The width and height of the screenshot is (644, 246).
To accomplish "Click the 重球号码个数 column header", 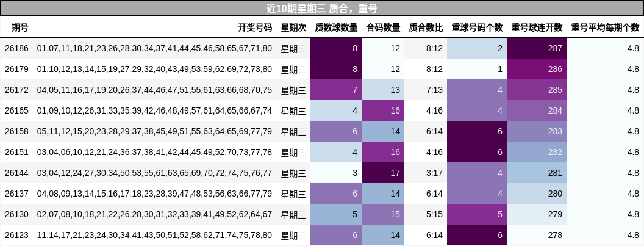I will 478,27.
